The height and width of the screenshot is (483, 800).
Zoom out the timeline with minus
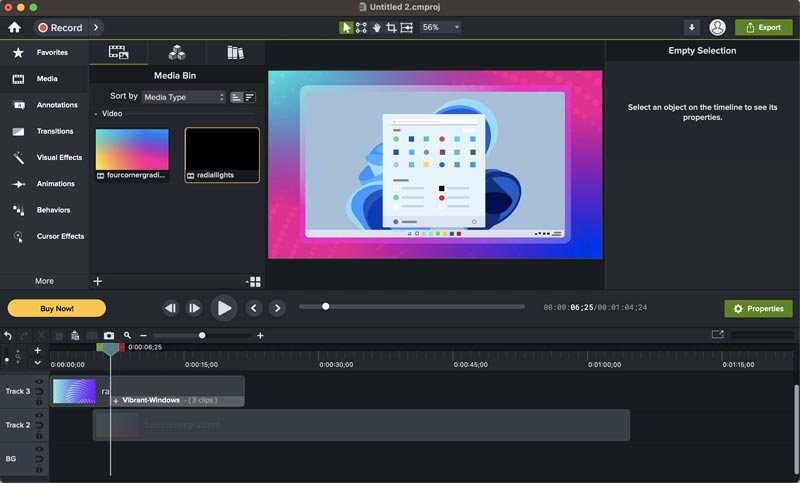point(143,336)
